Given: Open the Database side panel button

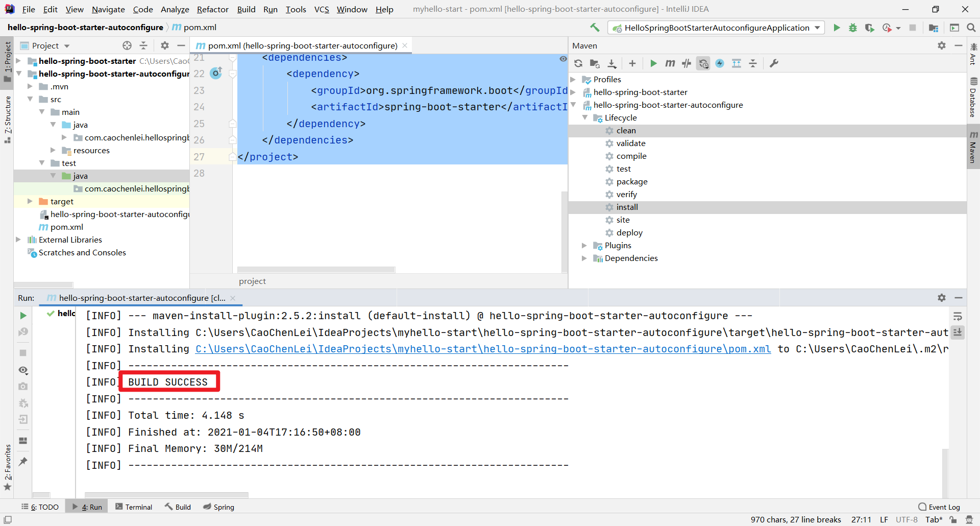Looking at the screenshot, I should click(973, 97).
